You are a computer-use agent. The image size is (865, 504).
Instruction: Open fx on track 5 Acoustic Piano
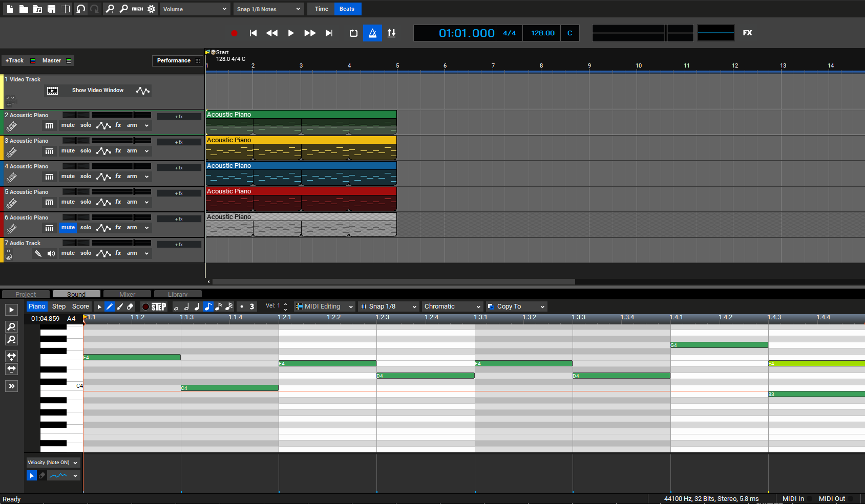(x=118, y=202)
